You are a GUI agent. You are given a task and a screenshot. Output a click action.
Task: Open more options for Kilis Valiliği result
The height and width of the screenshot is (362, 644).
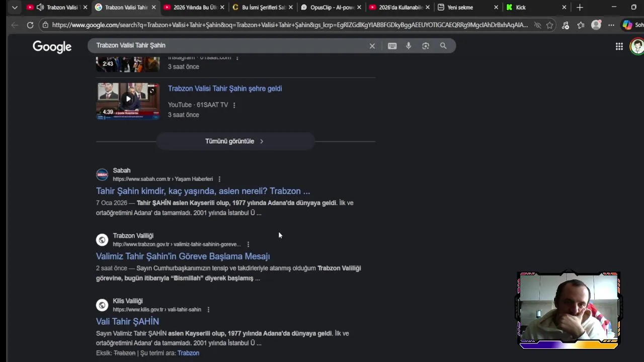[208, 310]
